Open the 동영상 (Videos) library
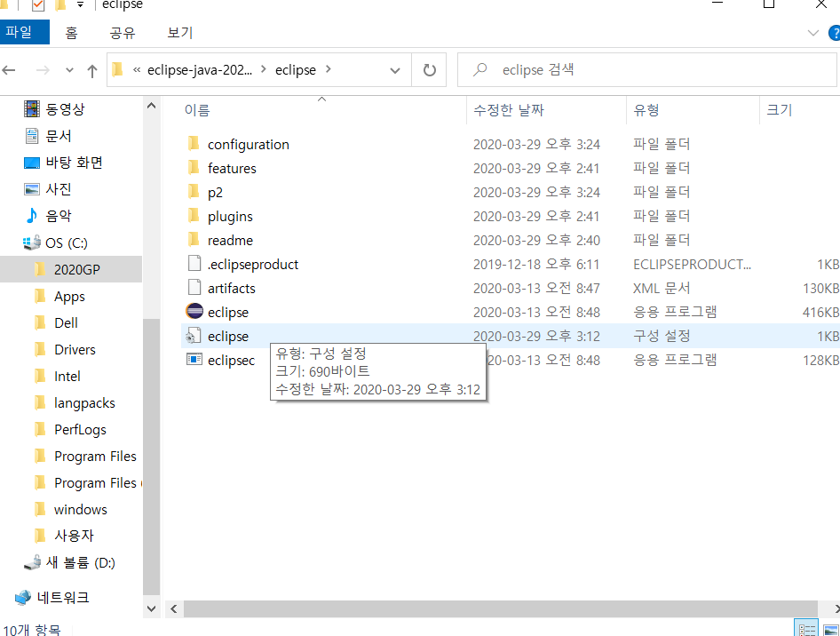Viewport: 840px width, 636px height. click(55, 109)
